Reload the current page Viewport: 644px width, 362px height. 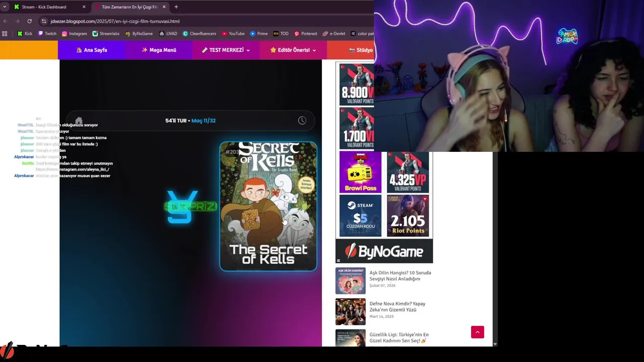pos(30,21)
